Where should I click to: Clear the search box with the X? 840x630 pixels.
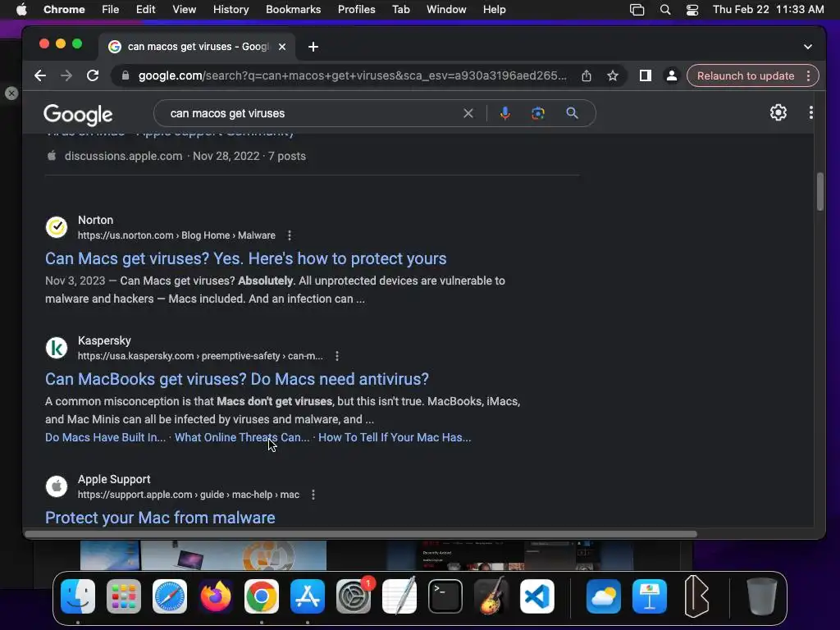click(x=468, y=113)
